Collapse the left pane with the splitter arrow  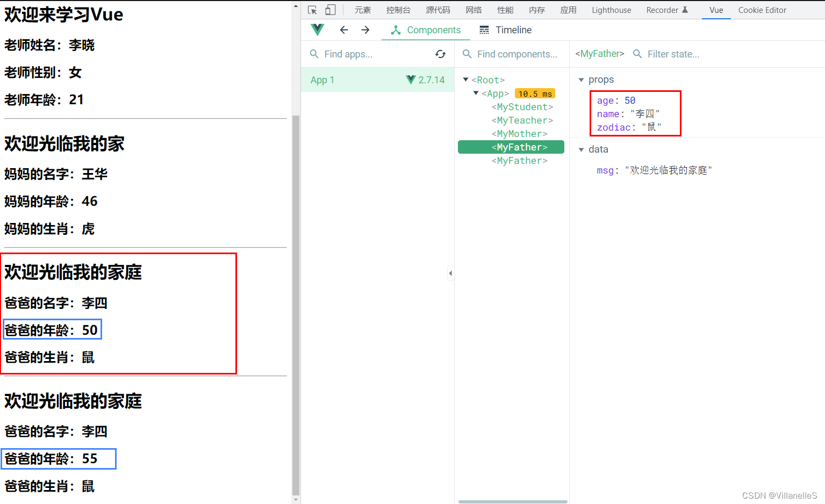450,273
